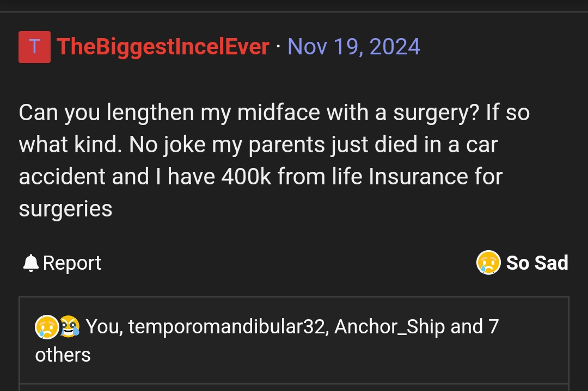Click the "400k" text in the post
588x391 pixels.
pyautogui.click(x=246, y=177)
